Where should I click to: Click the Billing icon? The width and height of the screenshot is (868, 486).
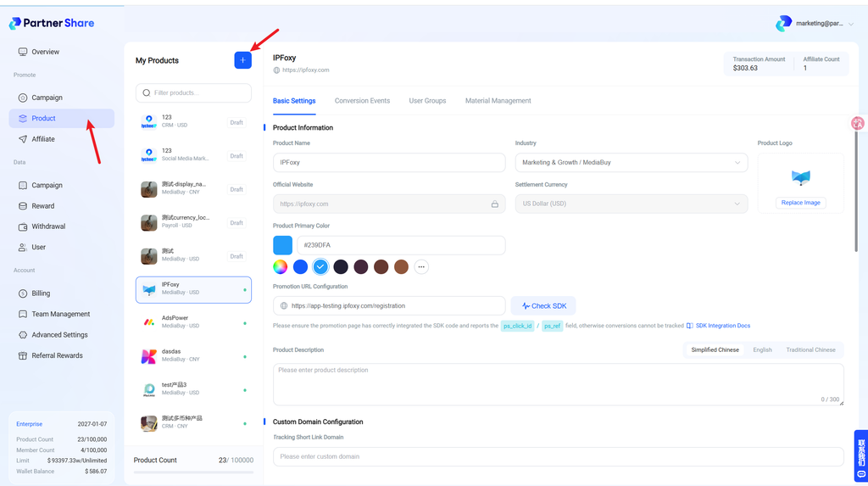(23, 293)
